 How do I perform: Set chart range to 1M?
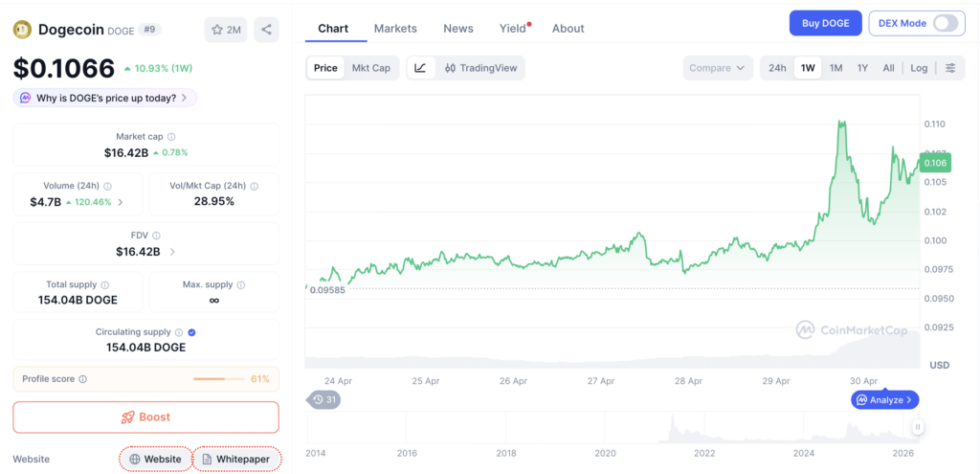[x=836, y=68]
